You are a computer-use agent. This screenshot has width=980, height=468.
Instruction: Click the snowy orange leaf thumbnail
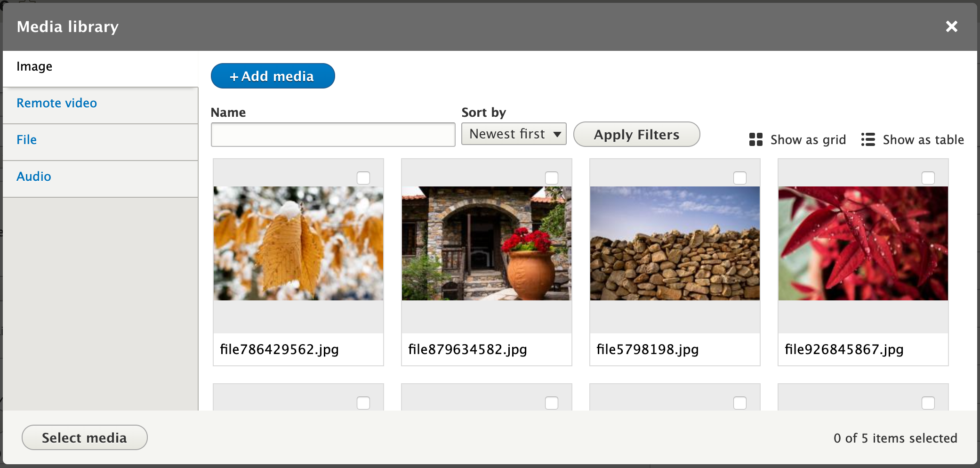pos(298,243)
